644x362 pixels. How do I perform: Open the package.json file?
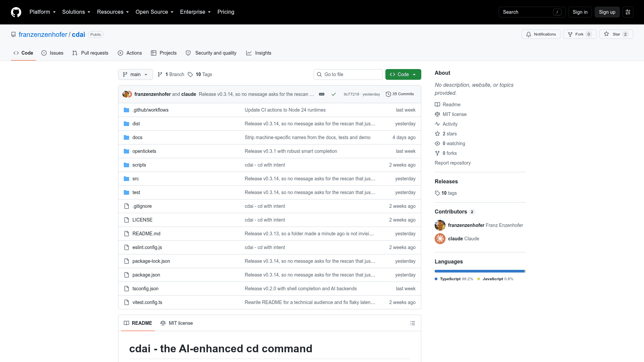(146, 275)
